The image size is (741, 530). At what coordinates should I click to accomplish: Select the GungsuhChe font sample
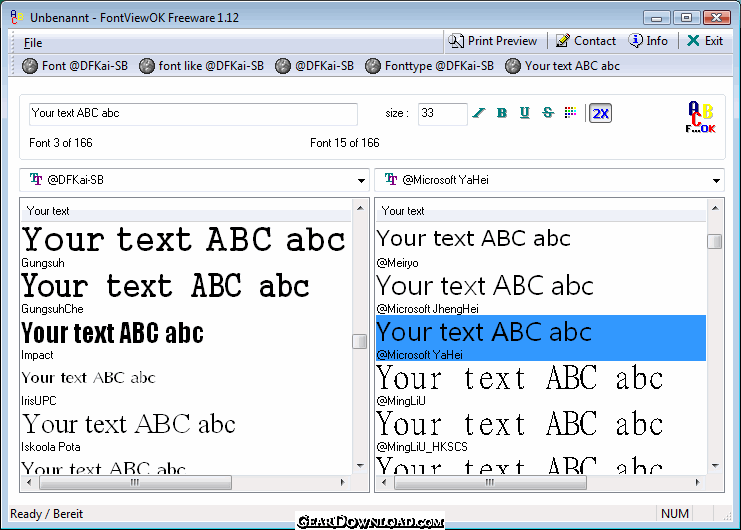[186, 292]
